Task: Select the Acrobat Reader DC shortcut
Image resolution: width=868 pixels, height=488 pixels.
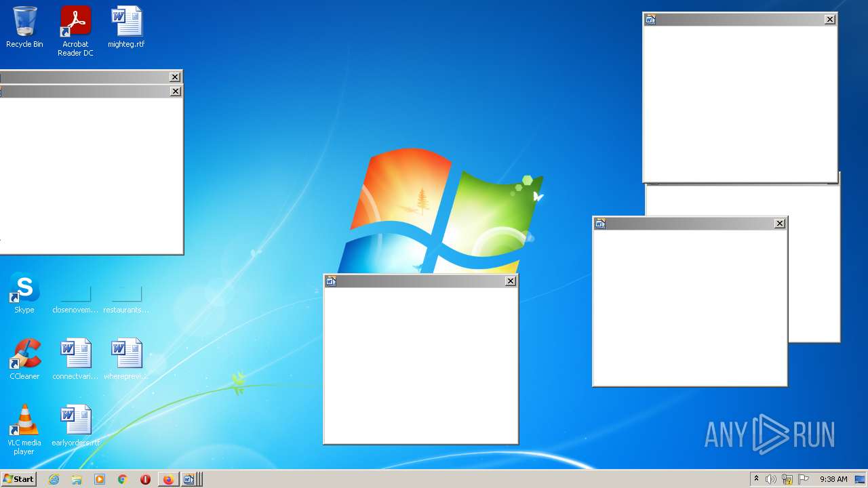Action: pyautogui.click(x=75, y=31)
